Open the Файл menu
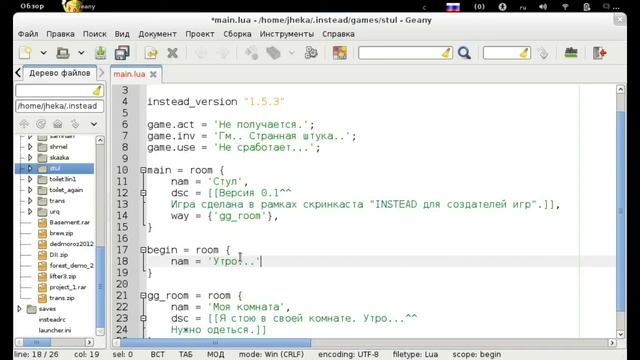The width and height of the screenshot is (640, 360). [x=28, y=34]
